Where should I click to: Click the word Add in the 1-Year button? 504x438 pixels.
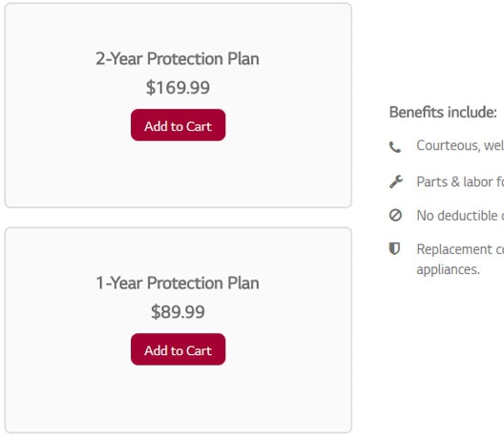pyautogui.click(x=156, y=350)
